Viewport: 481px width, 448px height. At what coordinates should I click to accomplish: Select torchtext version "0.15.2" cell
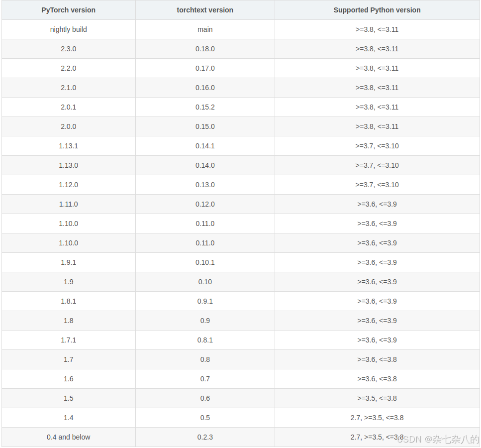205,107
